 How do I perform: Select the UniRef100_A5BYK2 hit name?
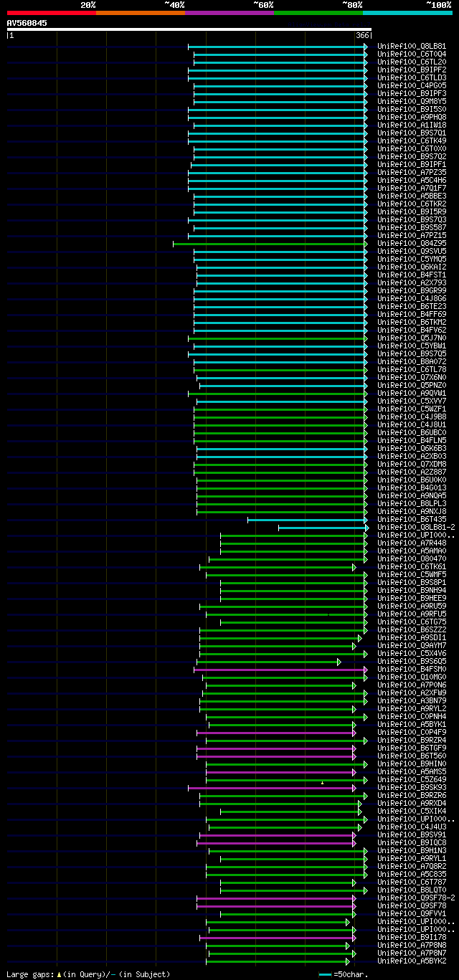412,961
